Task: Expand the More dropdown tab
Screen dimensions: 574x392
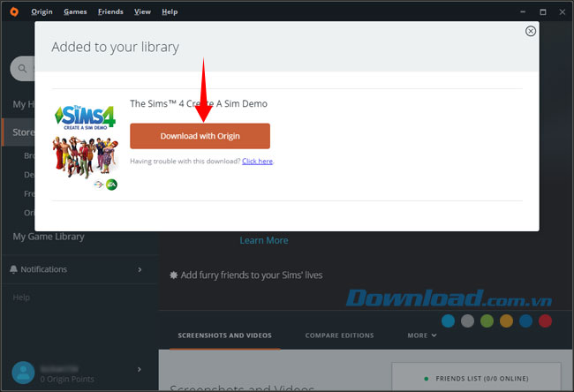Action: point(422,335)
